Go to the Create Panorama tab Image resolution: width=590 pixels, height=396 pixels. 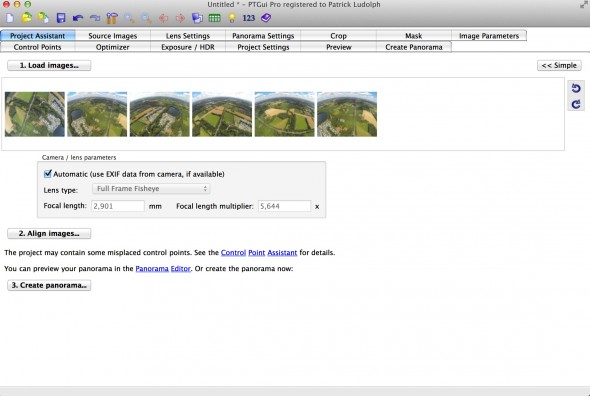(414, 47)
